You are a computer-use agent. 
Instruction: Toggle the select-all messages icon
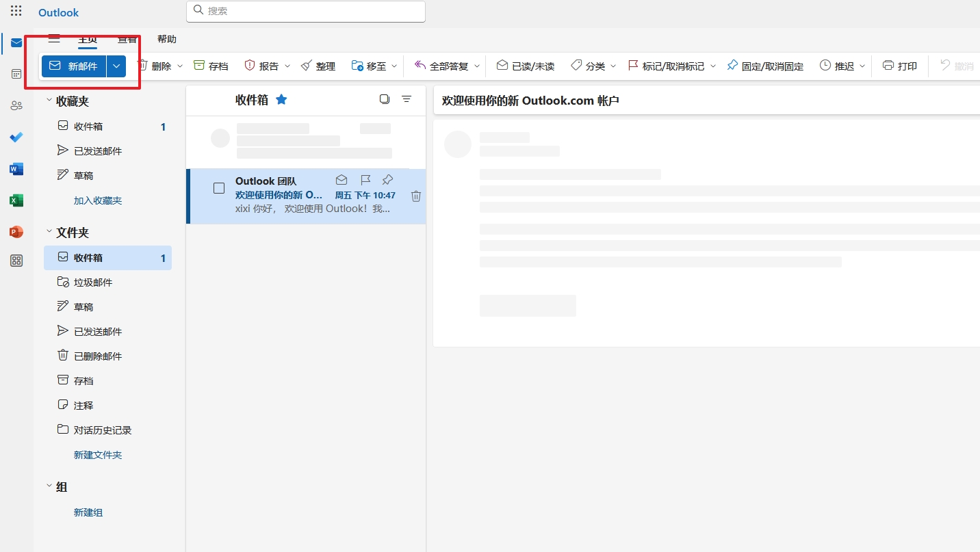(x=385, y=99)
